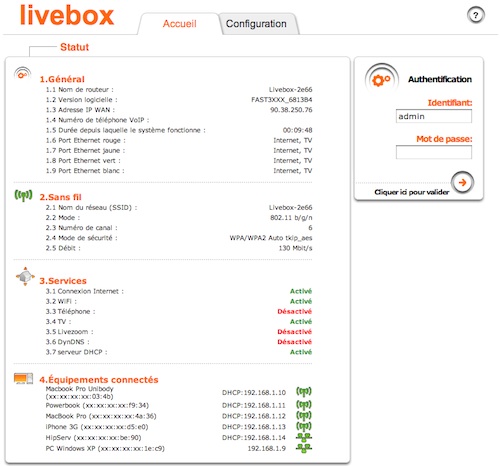500x466 pixels.
Task: Select the 3.Services heading
Action: click(63, 281)
